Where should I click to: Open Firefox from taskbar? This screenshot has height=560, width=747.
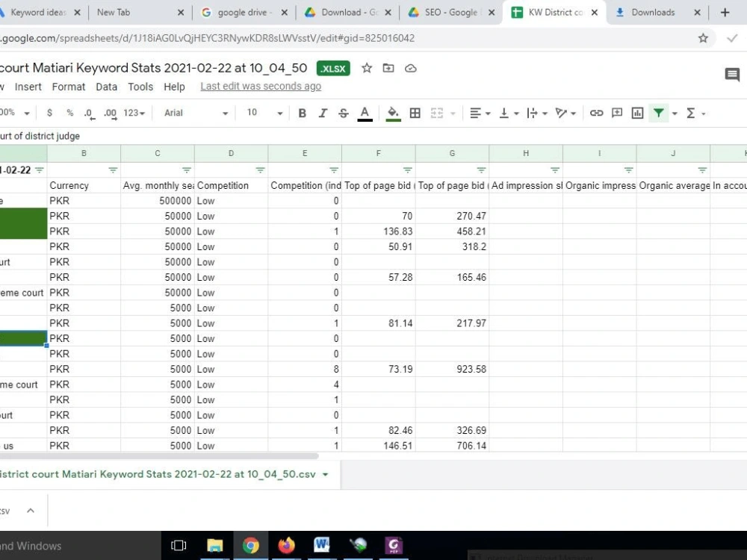pyautogui.click(x=286, y=545)
